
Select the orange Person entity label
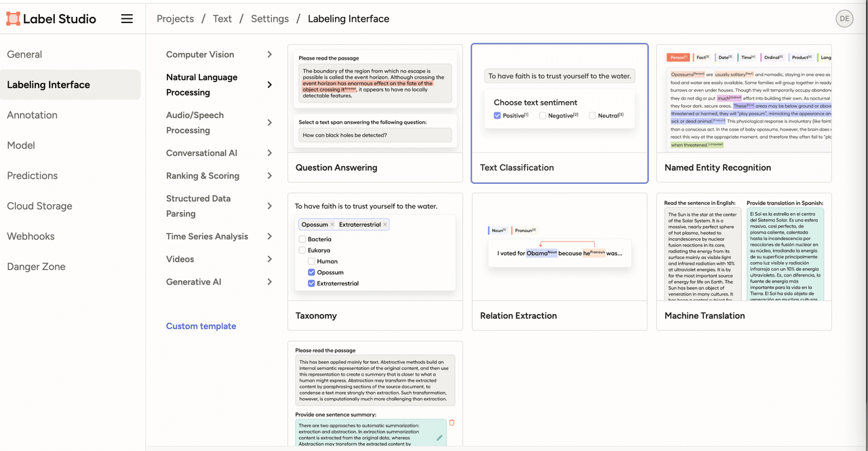(x=678, y=58)
